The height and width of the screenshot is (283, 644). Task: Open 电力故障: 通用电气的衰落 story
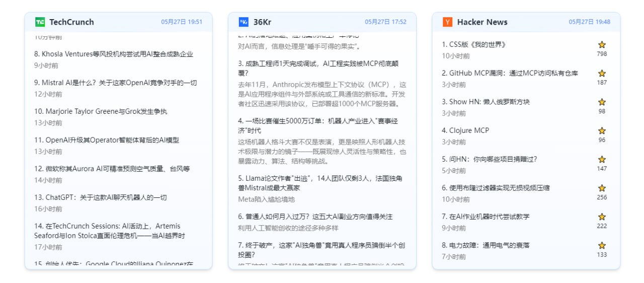click(486, 245)
